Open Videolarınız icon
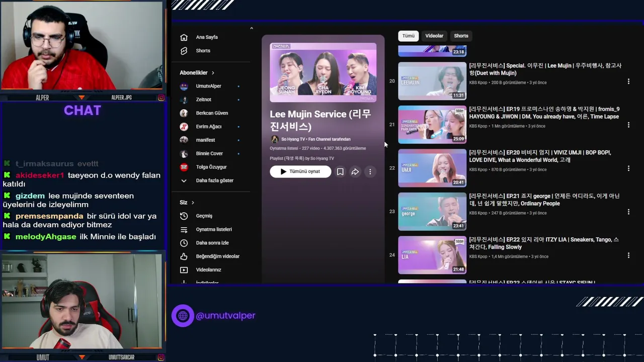Screen dimensions: 644x362 (x=184, y=270)
